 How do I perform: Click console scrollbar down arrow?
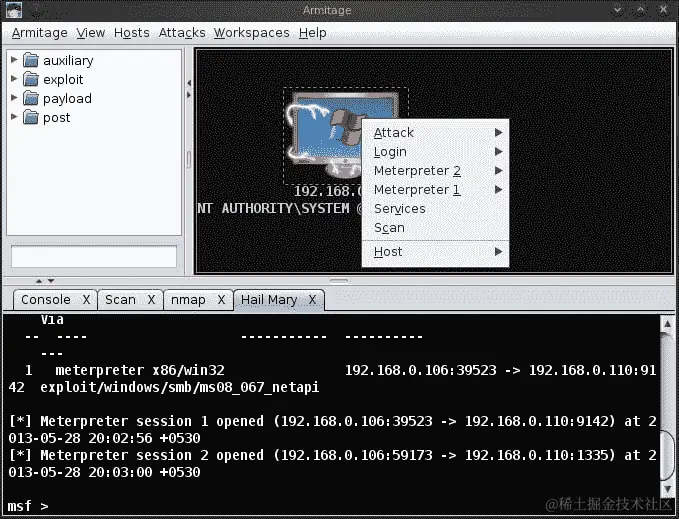click(x=667, y=488)
